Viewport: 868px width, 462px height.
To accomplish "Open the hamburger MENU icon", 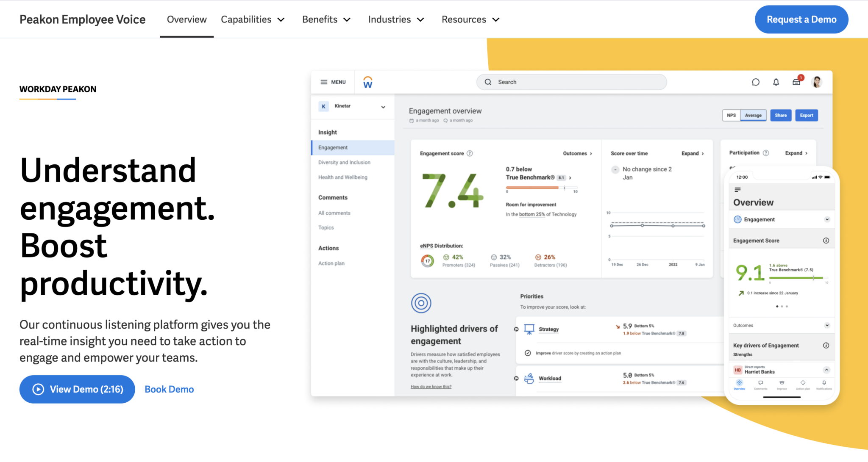I will 325,82.
